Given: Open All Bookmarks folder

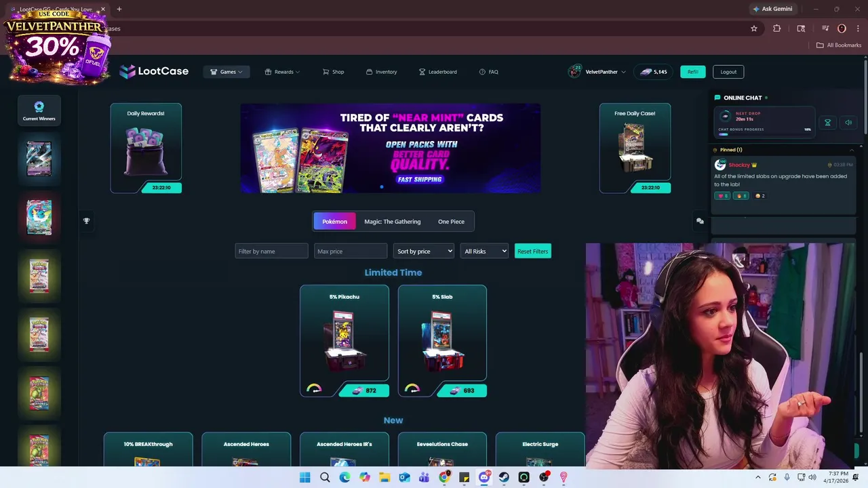Looking at the screenshot, I should pos(839,45).
